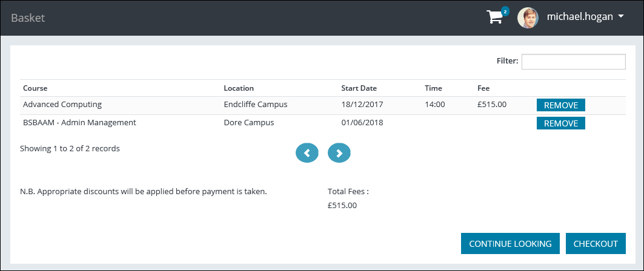Remove Advanced Computing from the basket
The width and height of the screenshot is (644, 271).
[x=560, y=105]
